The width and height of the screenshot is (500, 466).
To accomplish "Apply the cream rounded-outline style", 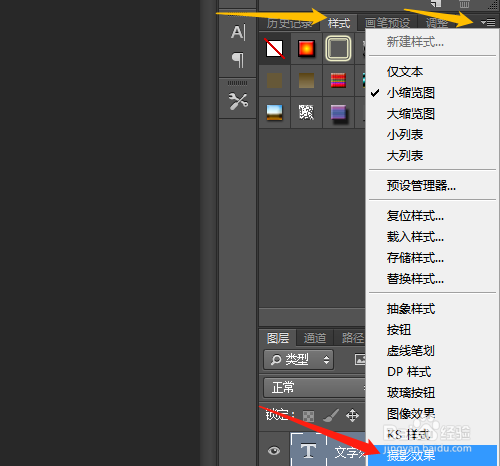I will tap(338, 49).
